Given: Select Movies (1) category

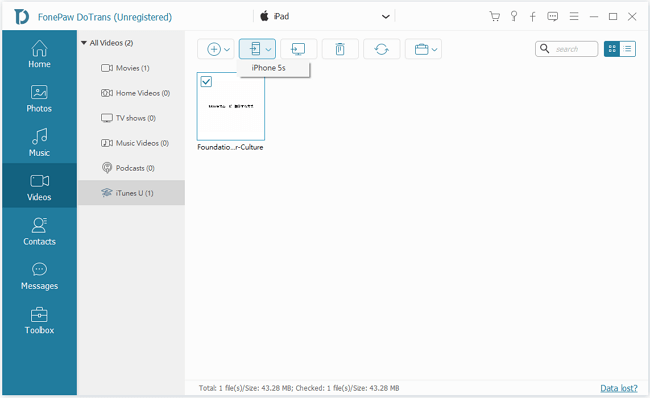Looking at the screenshot, I should tap(131, 68).
